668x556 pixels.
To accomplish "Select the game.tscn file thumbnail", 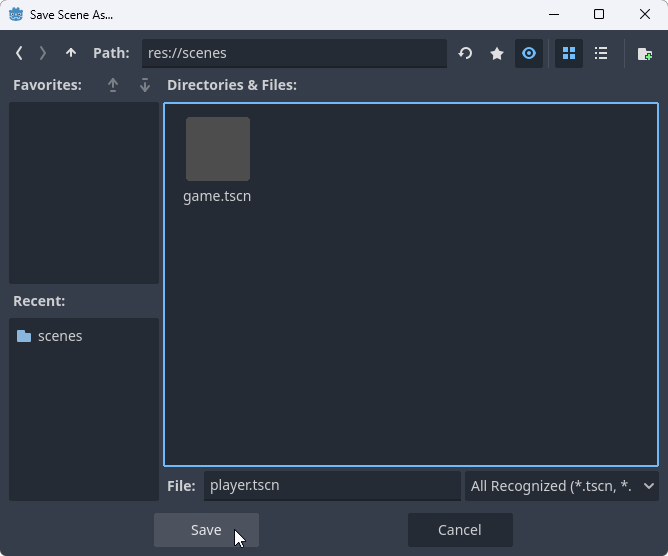I will coord(217,149).
